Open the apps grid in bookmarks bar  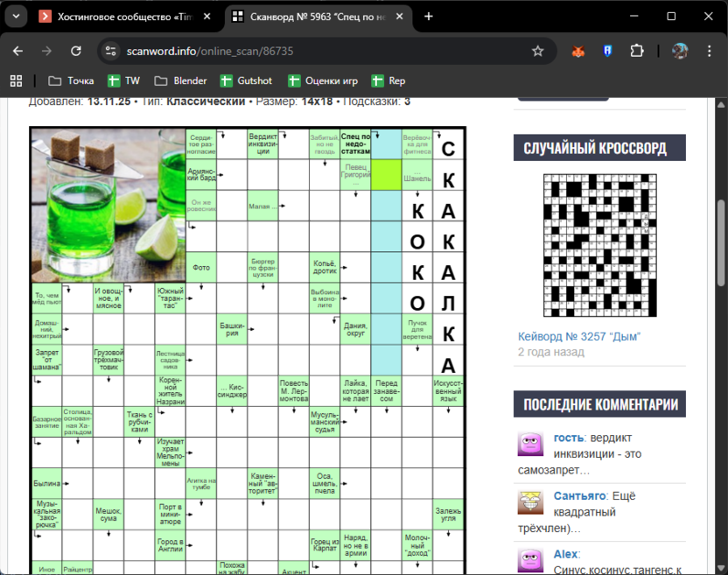pyautogui.click(x=17, y=81)
